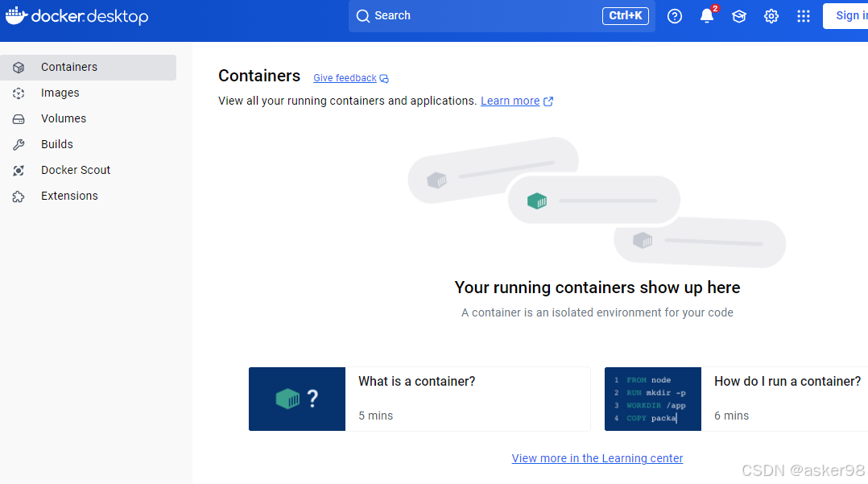Viewport: 868px width, 484px height.
Task: Open the Give feedback link
Action: 345,78
